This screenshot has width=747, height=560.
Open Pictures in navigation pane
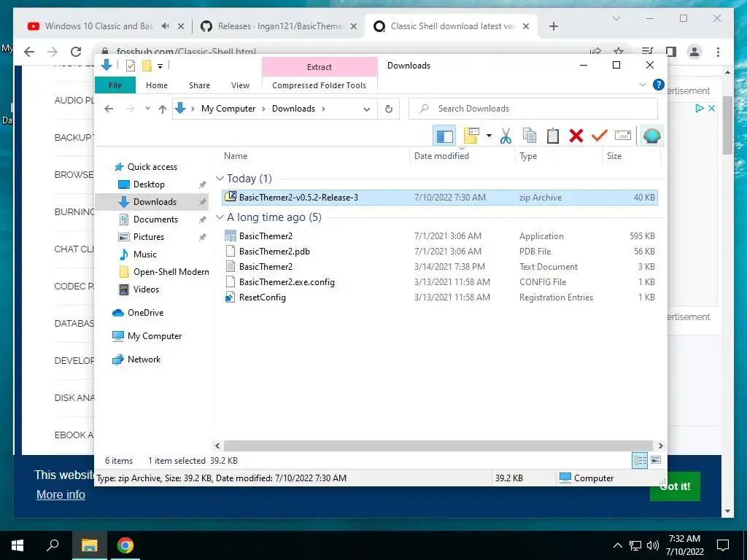[x=148, y=237]
